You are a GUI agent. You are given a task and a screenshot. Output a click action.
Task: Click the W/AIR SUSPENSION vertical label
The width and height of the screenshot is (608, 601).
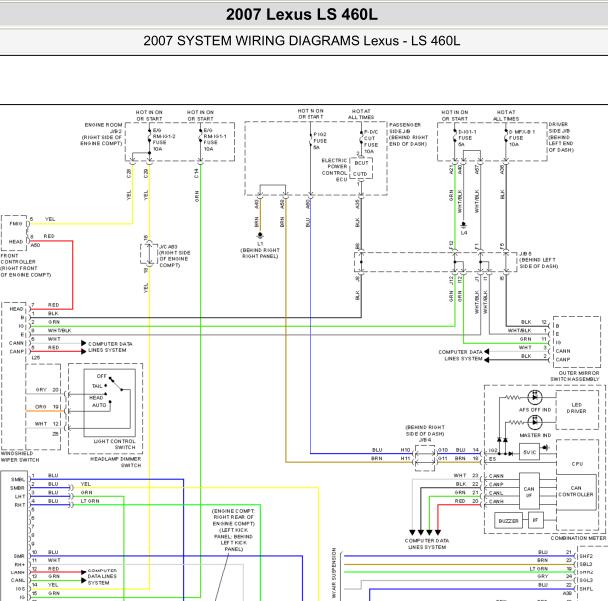(333, 573)
